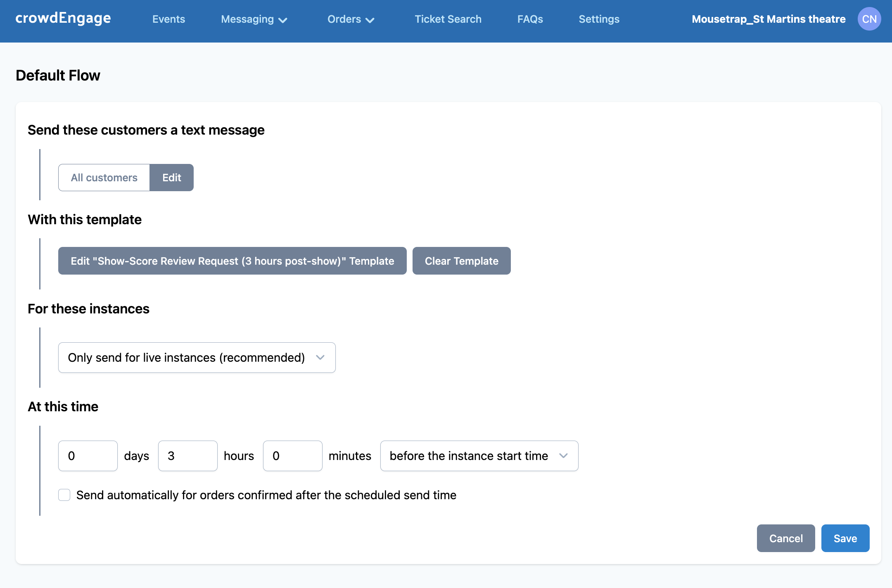Open Ticket Search in navigation
The width and height of the screenshot is (892, 588).
[448, 19]
